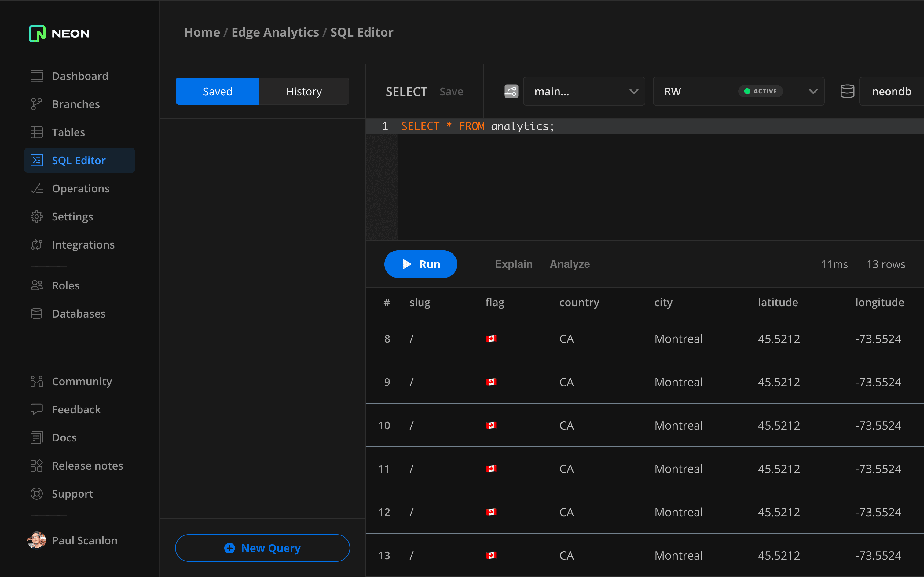Switch to the History tab
Image resolution: width=924 pixels, height=577 pixels.
click(x=304, y=91)
